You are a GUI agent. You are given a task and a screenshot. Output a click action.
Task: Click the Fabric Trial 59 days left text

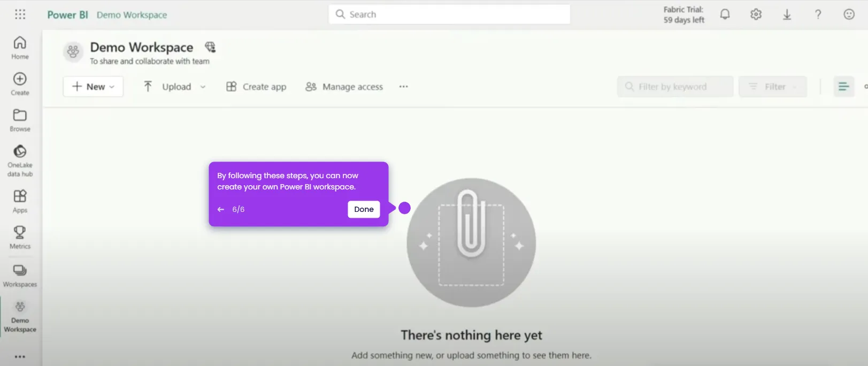[684, 14]
